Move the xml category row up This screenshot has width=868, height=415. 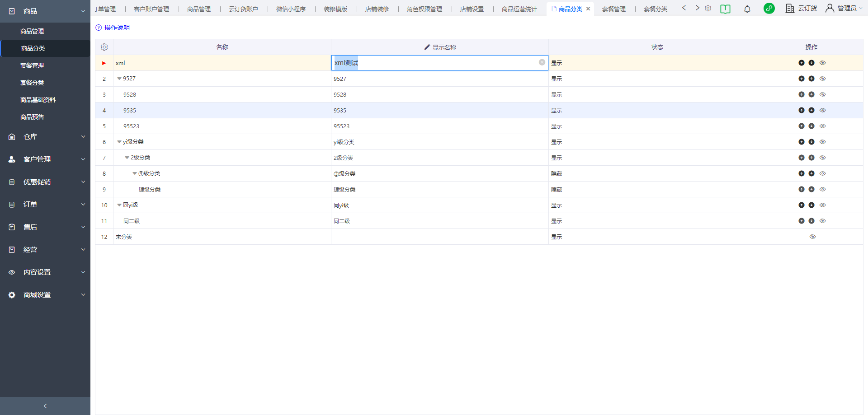point(801,63)
